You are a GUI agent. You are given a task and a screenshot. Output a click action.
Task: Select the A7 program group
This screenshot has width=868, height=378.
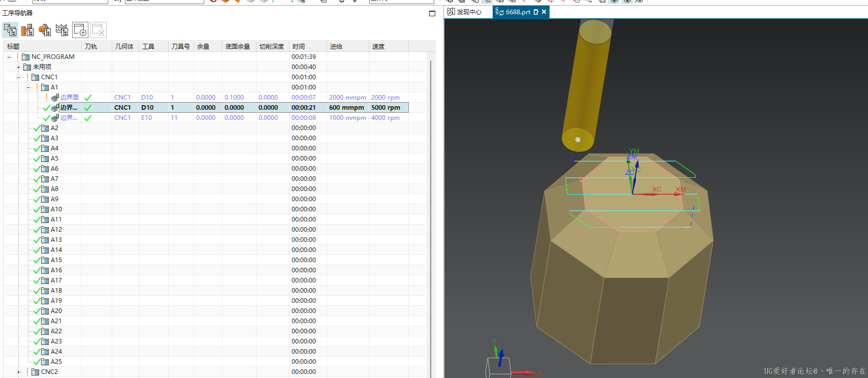[54, 179]
